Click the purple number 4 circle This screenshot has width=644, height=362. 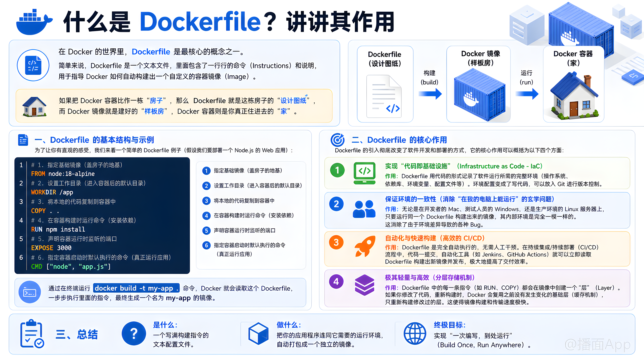point(336,282)
